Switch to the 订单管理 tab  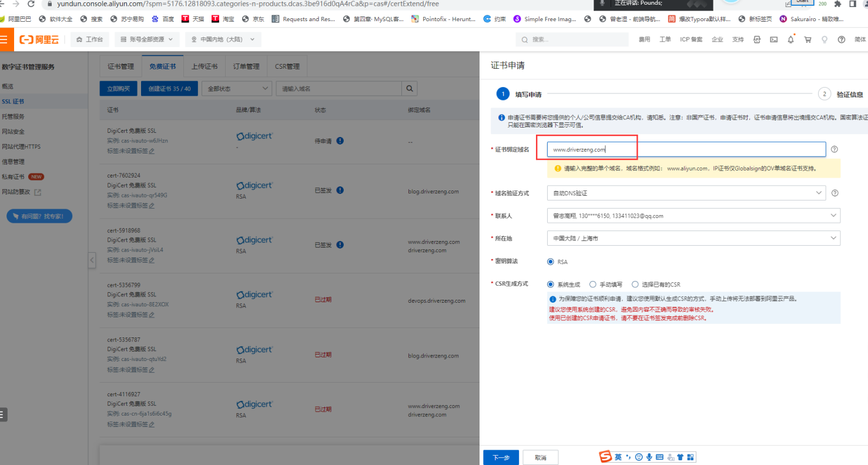coord(246,66)
